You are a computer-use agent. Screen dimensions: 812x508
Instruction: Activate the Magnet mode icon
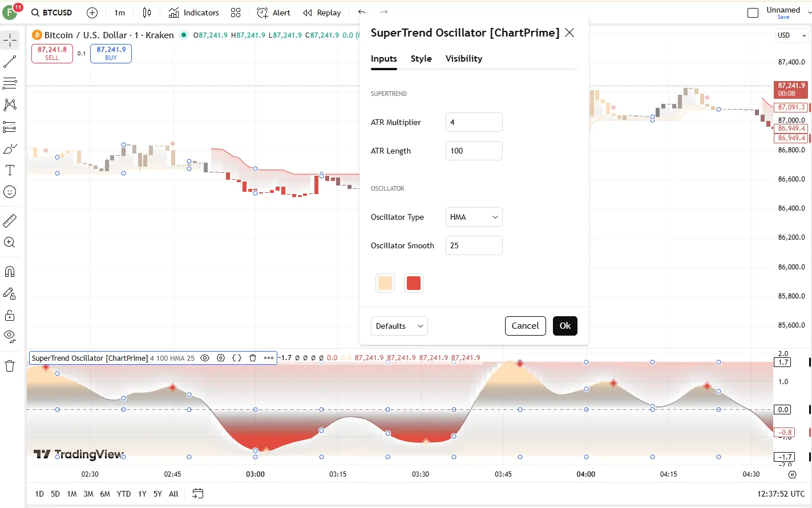tap(10, 272)
